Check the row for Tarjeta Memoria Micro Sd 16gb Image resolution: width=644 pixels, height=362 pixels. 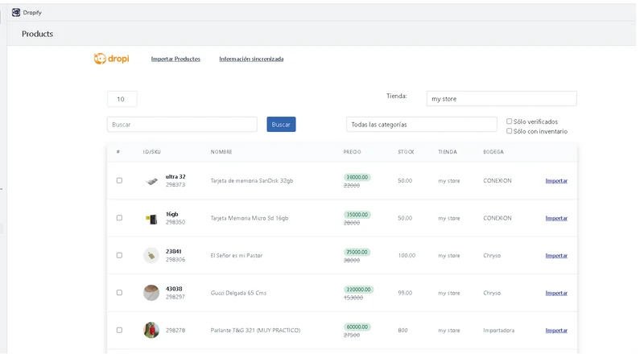[x=119, y=218]
